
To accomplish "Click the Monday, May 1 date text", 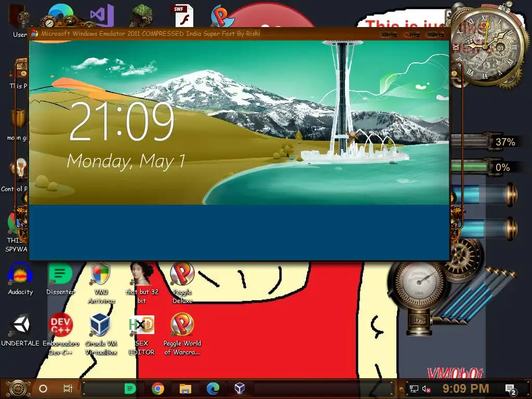I will click(x=126, y=161).
